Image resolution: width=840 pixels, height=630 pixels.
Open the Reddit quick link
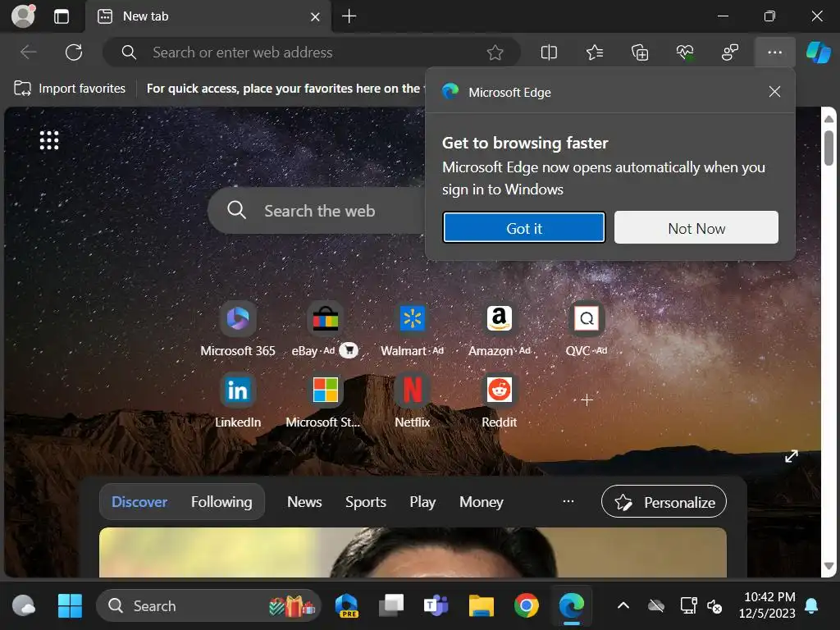click(500, 399)
